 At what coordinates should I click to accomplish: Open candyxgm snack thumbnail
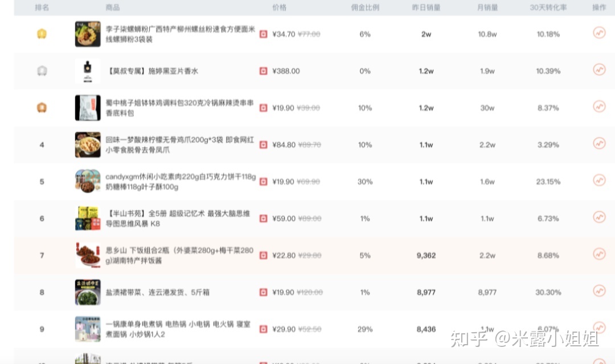(88, 181)
